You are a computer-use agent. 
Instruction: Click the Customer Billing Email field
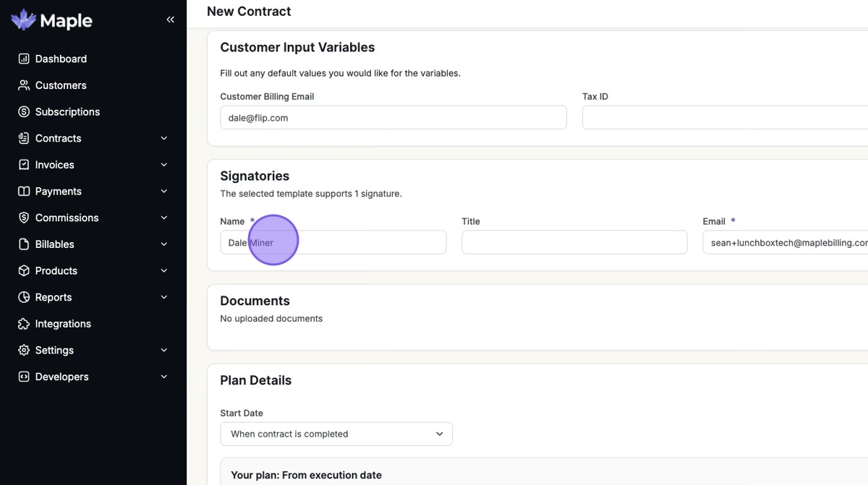393,118
